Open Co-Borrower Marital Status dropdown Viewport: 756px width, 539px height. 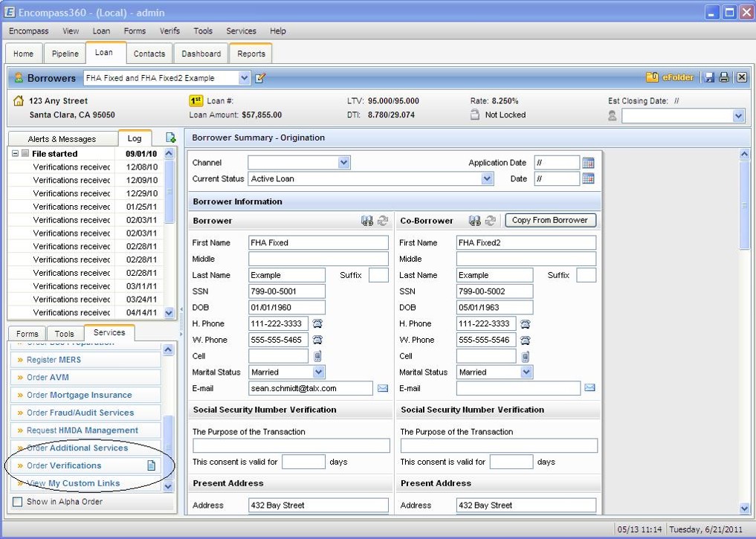(526, 372)
